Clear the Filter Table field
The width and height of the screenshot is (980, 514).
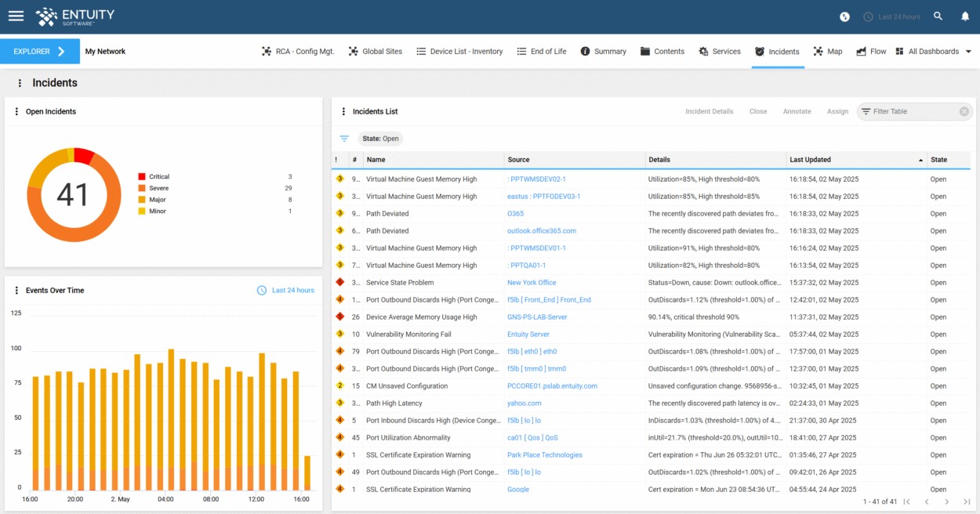[x=964, y=112]
